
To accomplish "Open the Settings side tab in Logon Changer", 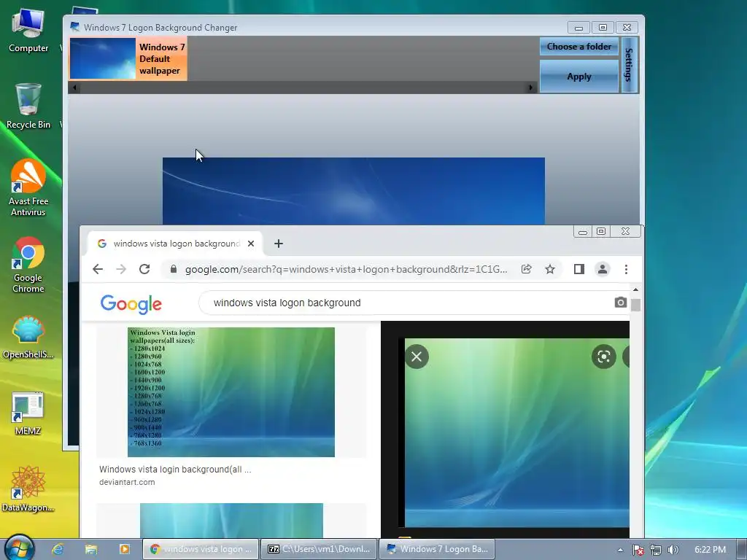I will pyautogui.click(x=630, y=65).
